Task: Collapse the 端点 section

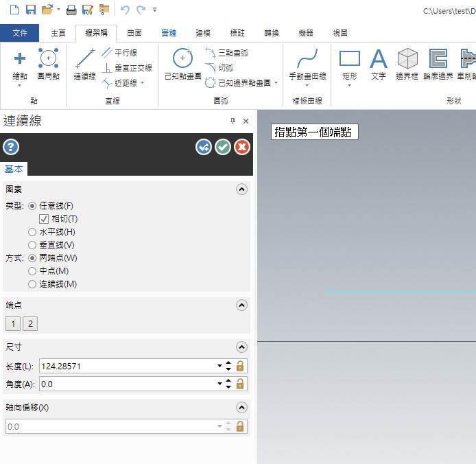Action: point(241,305)
